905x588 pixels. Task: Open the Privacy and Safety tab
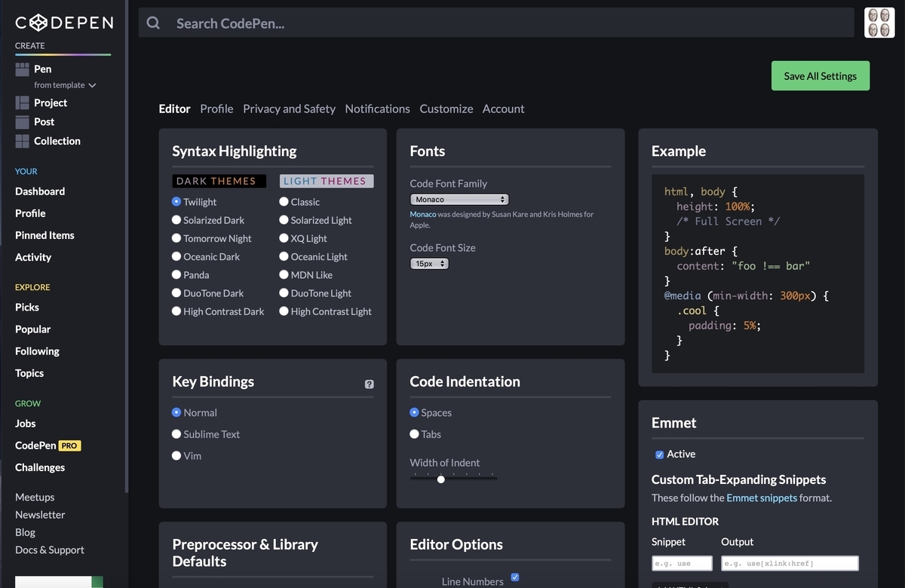(289, 109)
